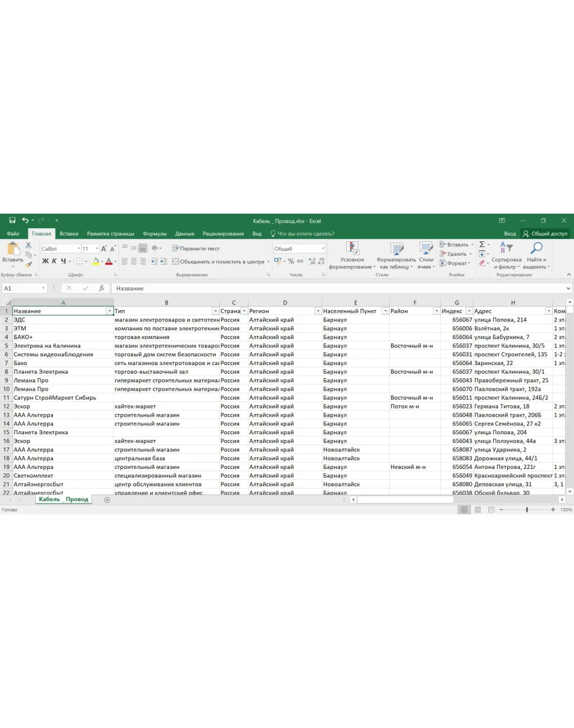Apply thousands separator format
574x728 pixels.
point(300,262)
